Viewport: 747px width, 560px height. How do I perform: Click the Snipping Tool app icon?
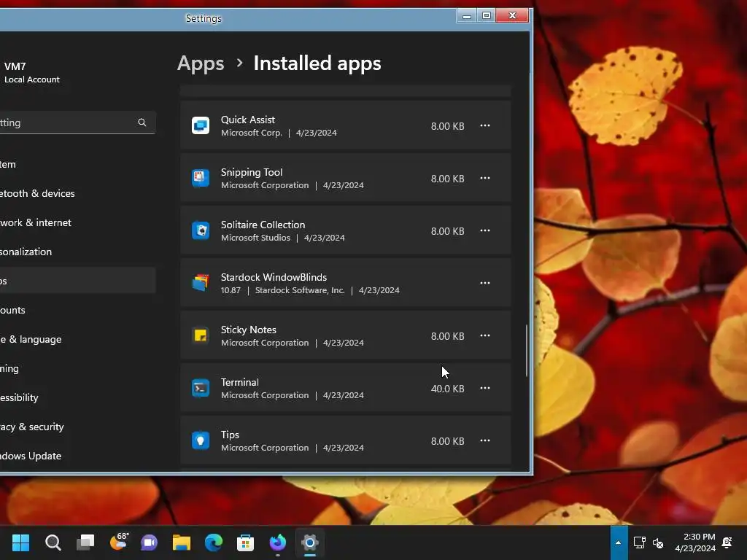tap(201, 178)
